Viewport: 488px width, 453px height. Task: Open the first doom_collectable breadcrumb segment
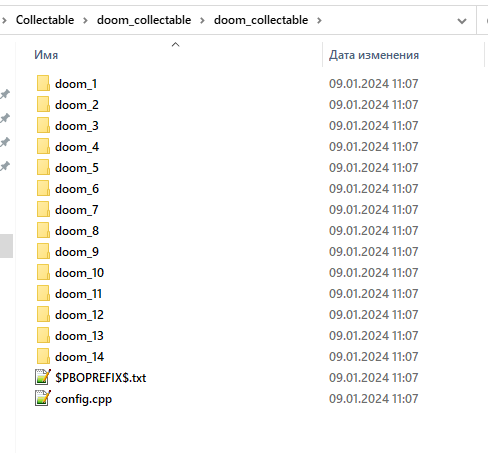tap(144, 20)
